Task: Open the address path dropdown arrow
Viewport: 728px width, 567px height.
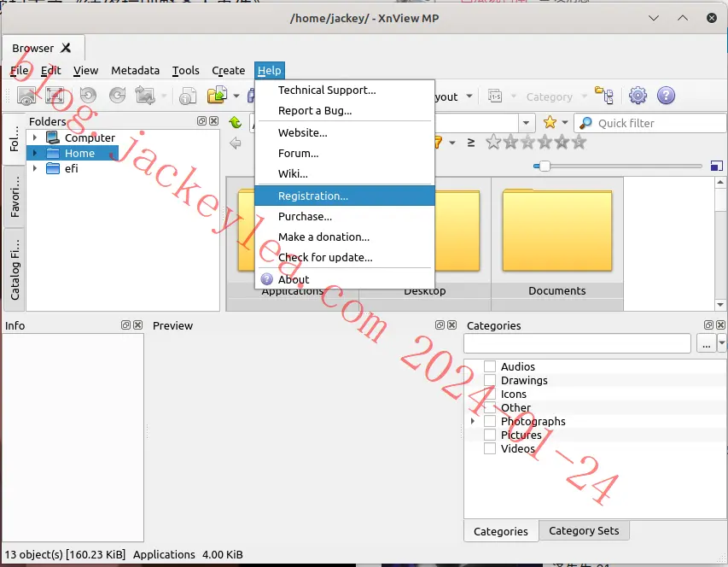Action: (x=526, y=123)
